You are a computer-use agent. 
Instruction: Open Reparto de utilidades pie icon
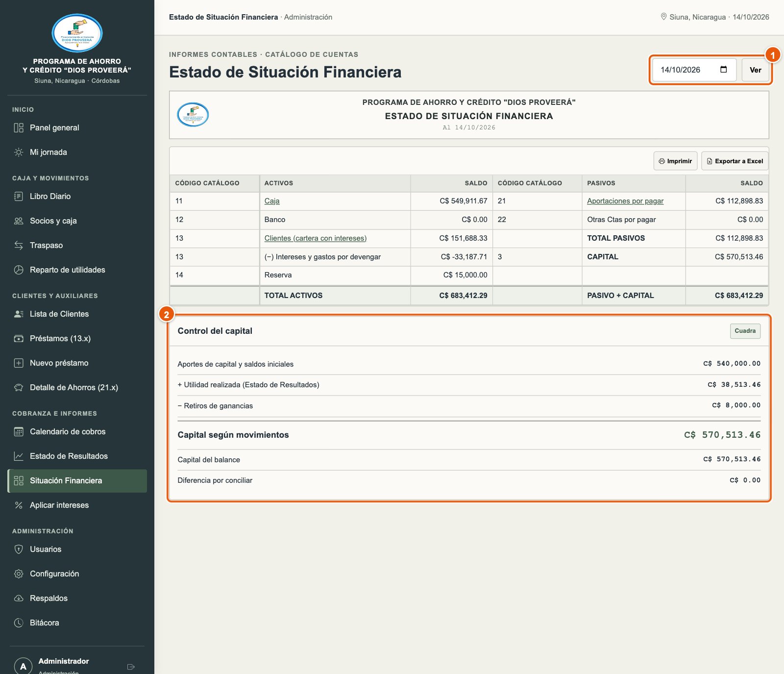pos(19,270)
